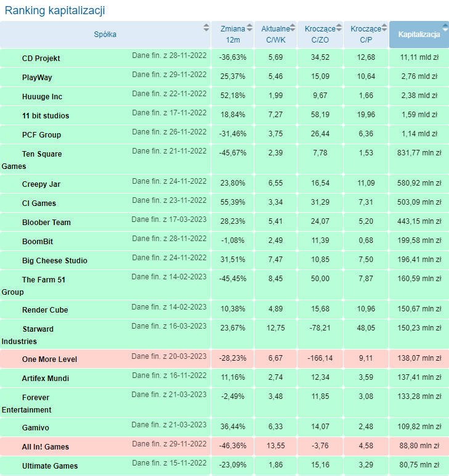The image size is (449, 476).
Task: Open the Big Cheese Studio link
Action: pos(55,261)
